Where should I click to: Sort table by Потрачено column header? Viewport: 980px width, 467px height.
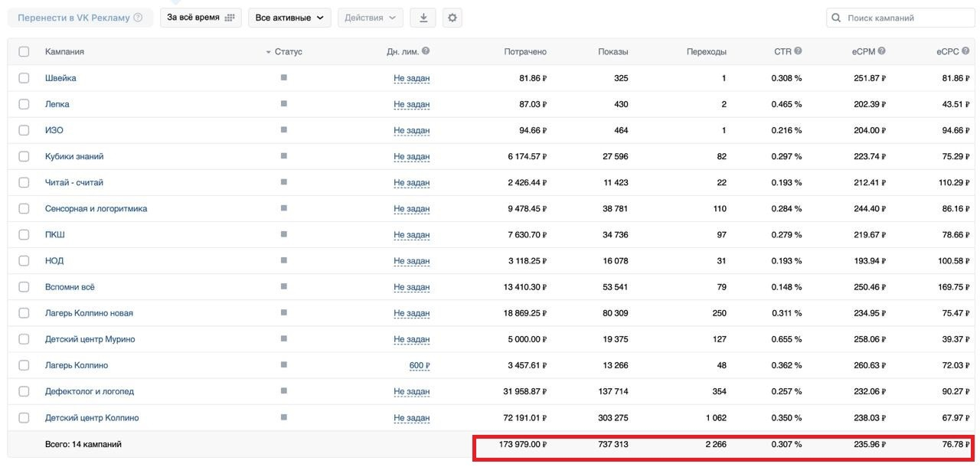[x=524, y=51]
